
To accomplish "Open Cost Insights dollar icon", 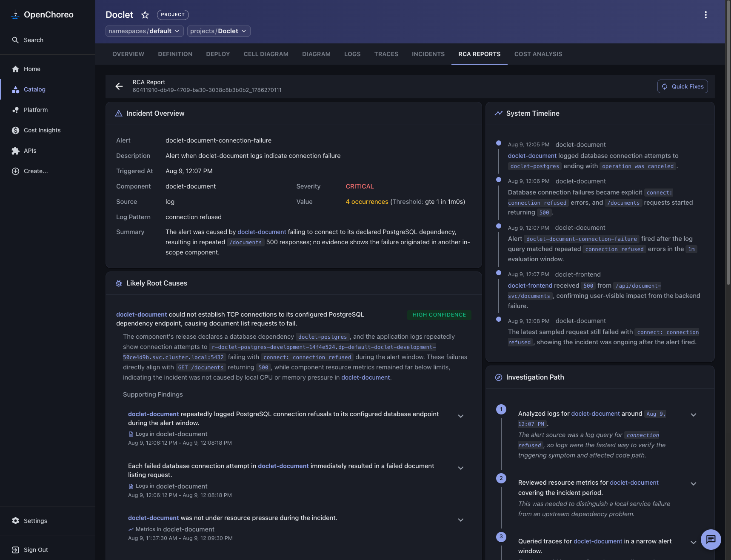I will point(15,130).
